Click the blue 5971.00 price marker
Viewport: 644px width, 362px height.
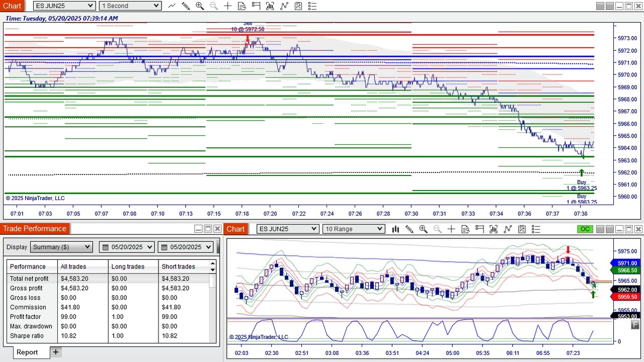(x=626, y=263)
